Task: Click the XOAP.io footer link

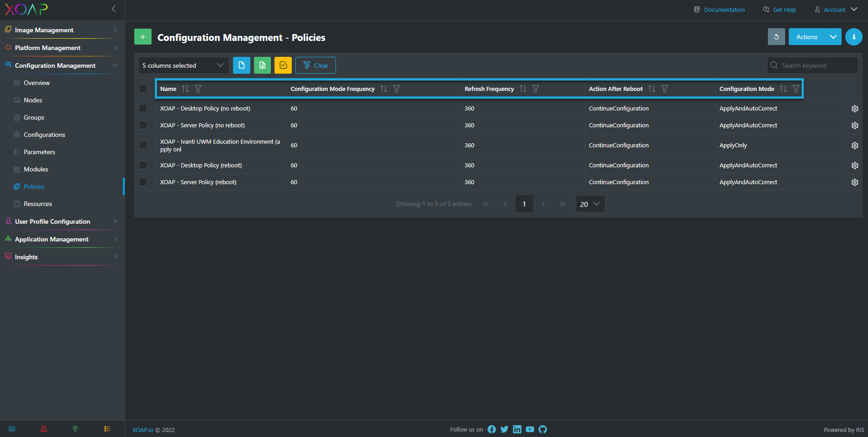Action: [x=142, y=430]
